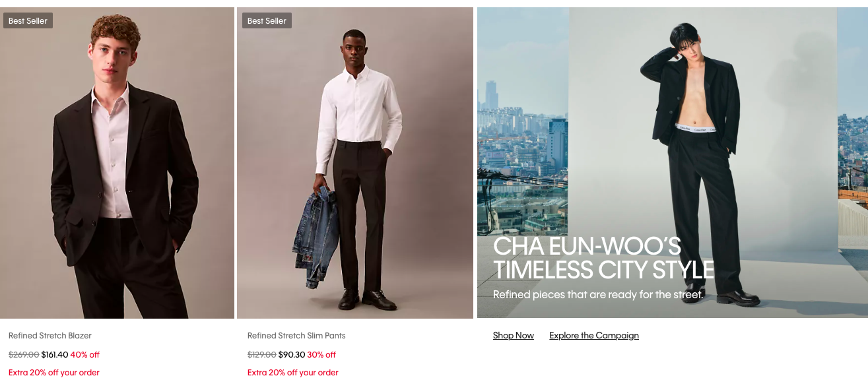Click the 30% off discount label
Viewport: 868px width, 380px height.
click(x=321, y=355)
